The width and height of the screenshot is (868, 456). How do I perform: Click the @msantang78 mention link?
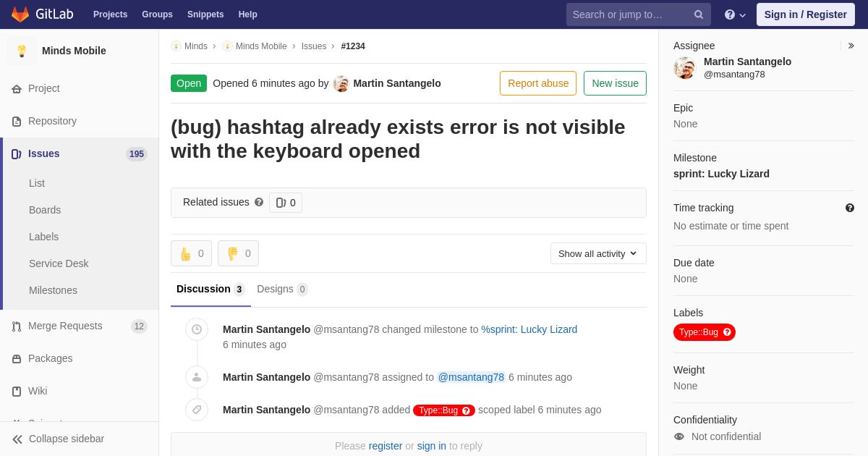(x=471, y=377)
